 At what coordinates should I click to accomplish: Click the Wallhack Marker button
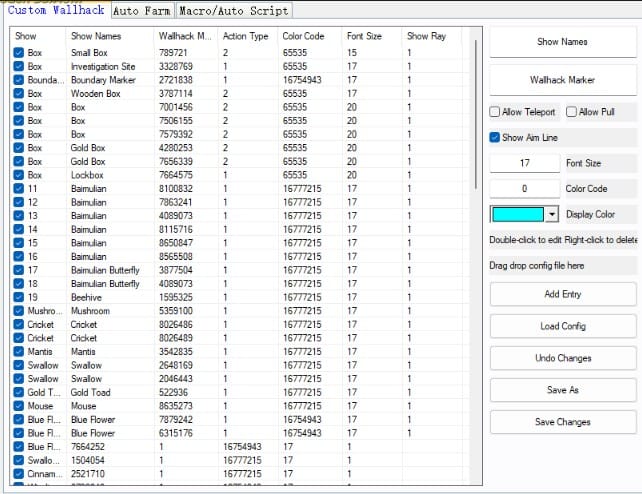tap(562, 80)
